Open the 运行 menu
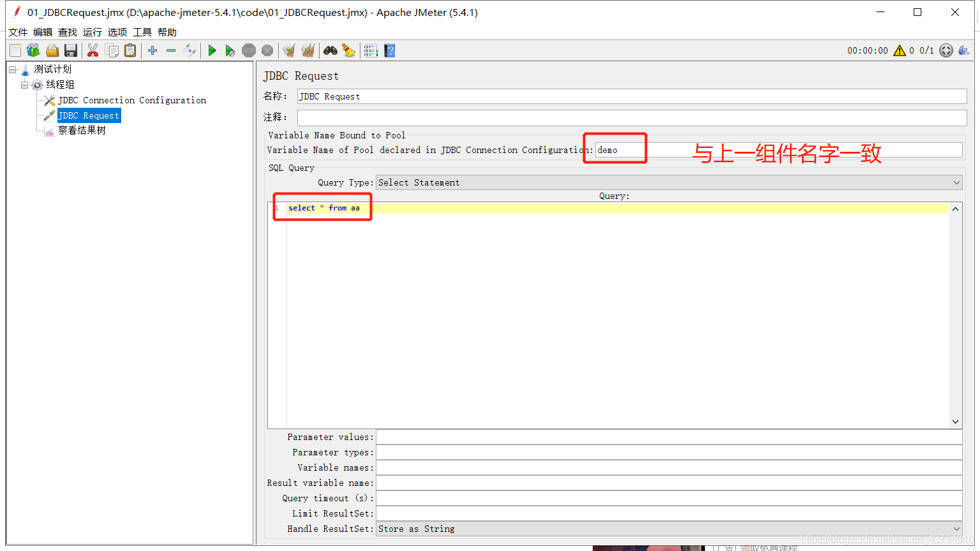The height and width of the screenshot is (551, 980). (93, 32)
